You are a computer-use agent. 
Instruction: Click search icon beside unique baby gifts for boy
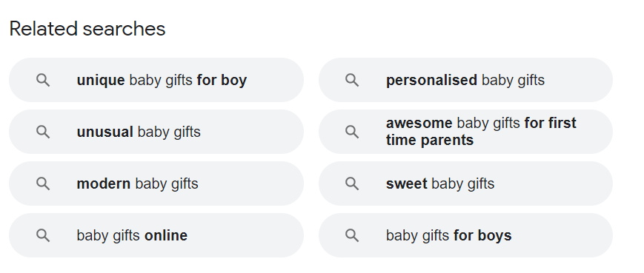43,80
